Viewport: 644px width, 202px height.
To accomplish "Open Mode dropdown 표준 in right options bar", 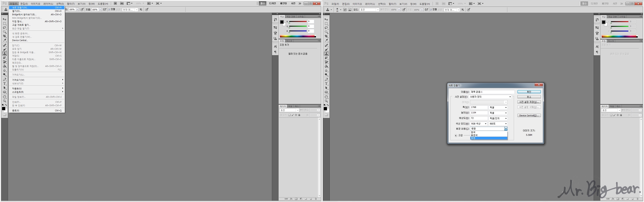I will (369, 10).
